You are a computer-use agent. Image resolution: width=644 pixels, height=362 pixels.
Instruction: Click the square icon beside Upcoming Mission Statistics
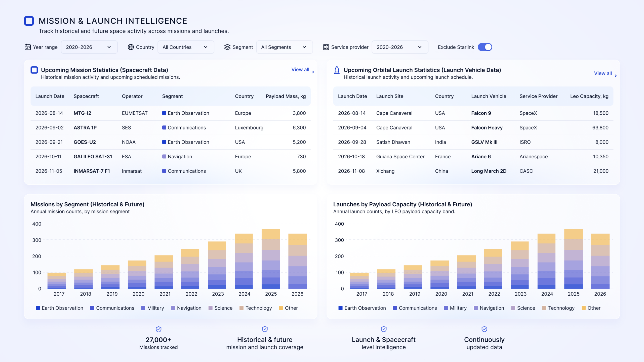click(34, 70)
